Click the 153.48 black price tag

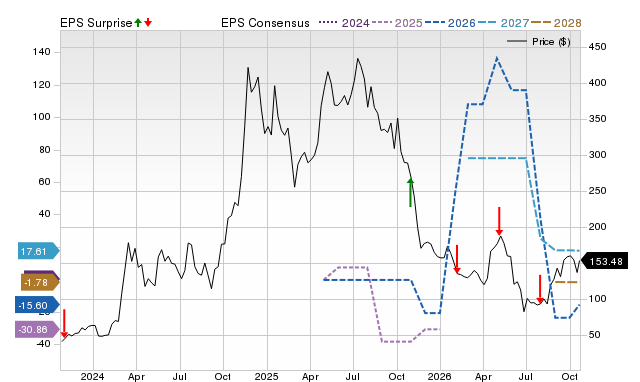click(x=604, y=261)
